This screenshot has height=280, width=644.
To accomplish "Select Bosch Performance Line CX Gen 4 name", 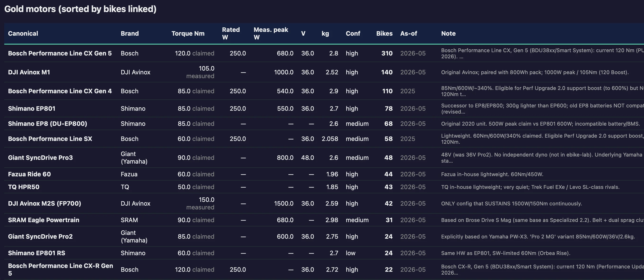I will [x=60, y=91].
